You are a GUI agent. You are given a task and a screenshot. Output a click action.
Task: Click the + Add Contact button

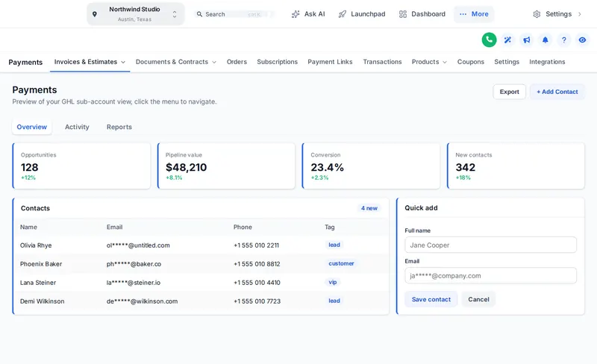point(557,92)
